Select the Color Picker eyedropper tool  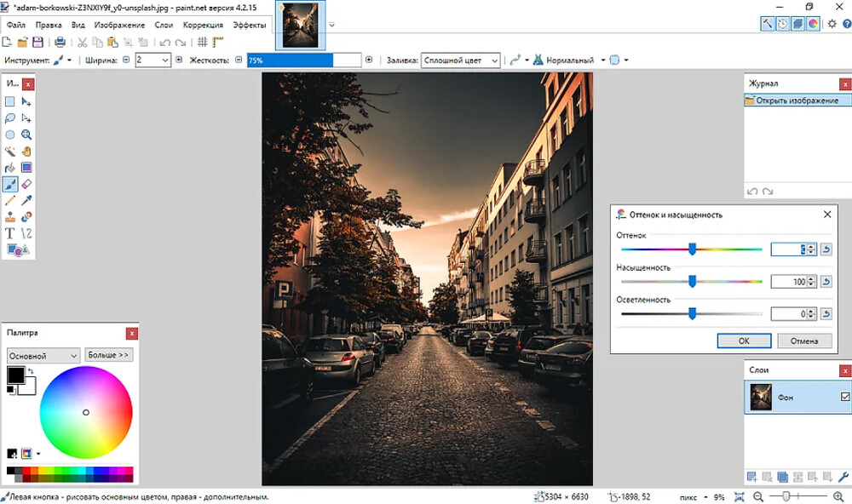click(x=26, y=202)
